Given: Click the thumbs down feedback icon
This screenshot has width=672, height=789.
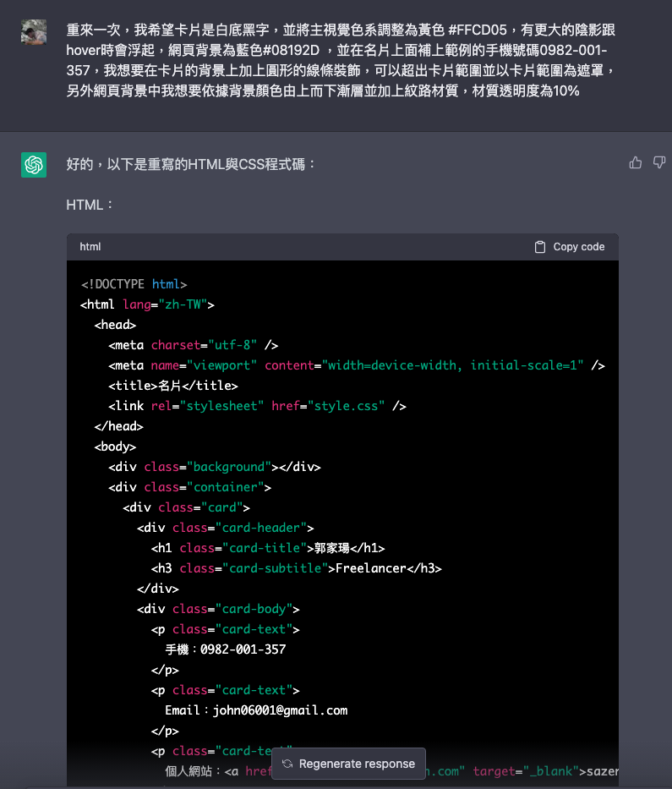Looking at the screenshot, I should click(x=659, y=162).
